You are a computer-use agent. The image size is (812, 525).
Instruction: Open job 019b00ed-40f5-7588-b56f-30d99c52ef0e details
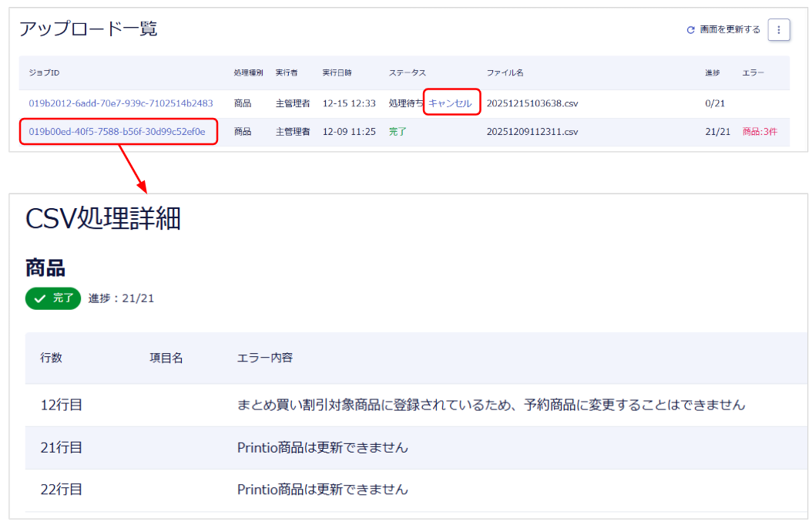117,132
